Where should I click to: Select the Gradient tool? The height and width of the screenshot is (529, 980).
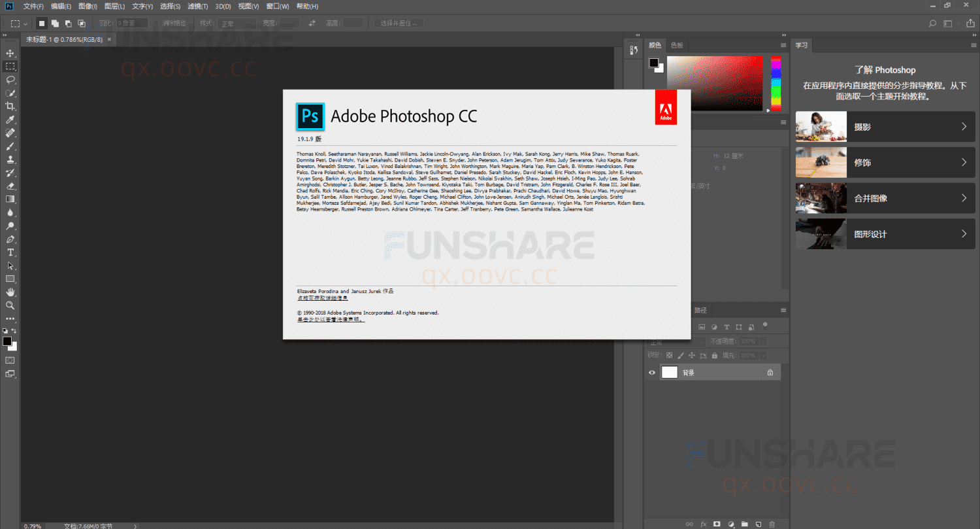point(10,199)
